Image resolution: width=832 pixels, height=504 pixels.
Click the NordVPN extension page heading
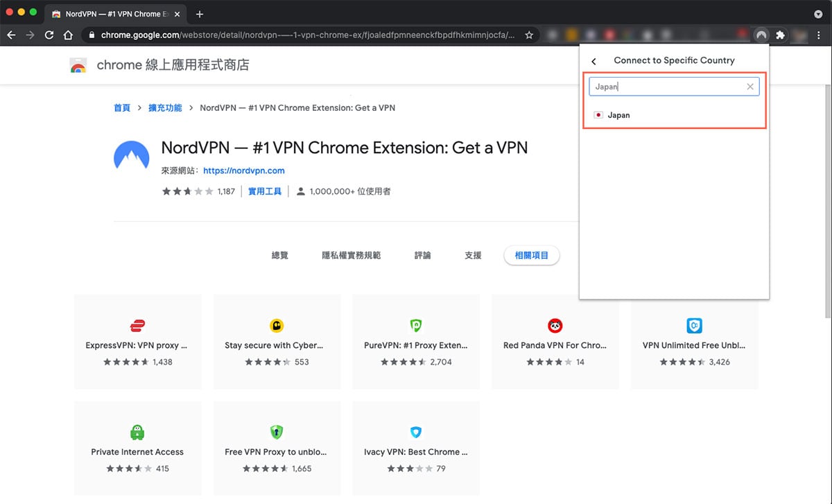click(x=345, y=148)
